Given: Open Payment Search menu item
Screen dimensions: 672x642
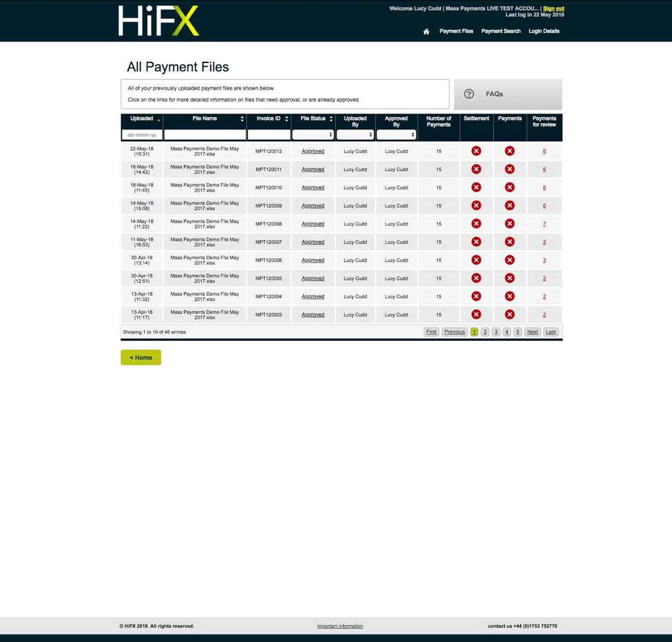Looking at the screenshot, I should tap(501, 31).
